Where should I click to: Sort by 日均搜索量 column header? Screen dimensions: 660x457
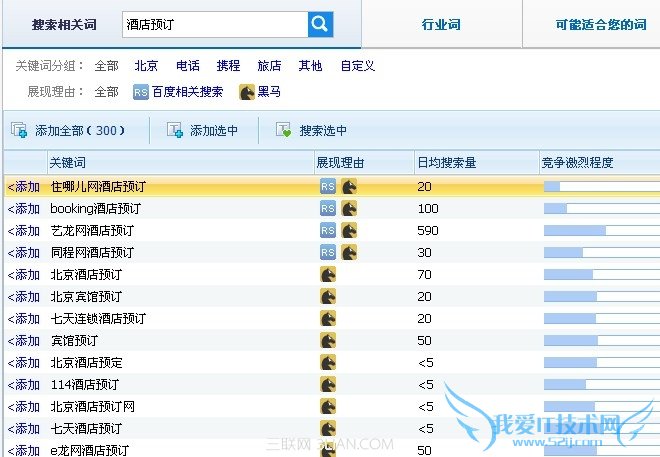coord(447,162)
